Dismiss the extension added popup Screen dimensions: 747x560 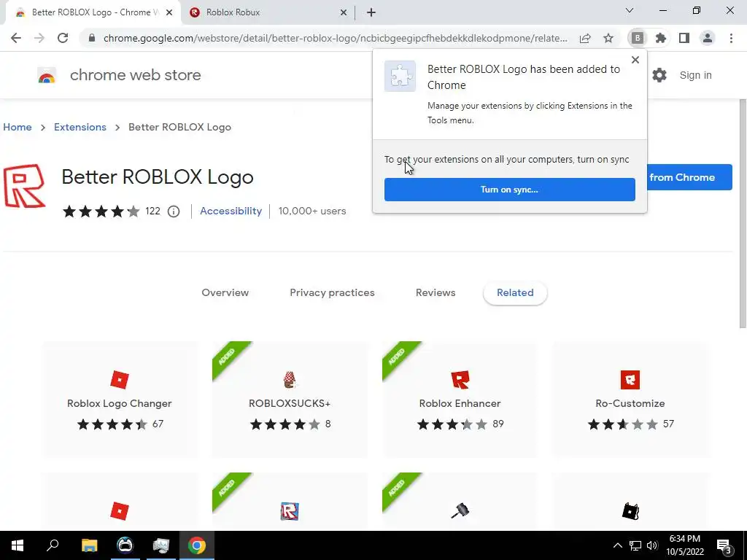[635, 60]
